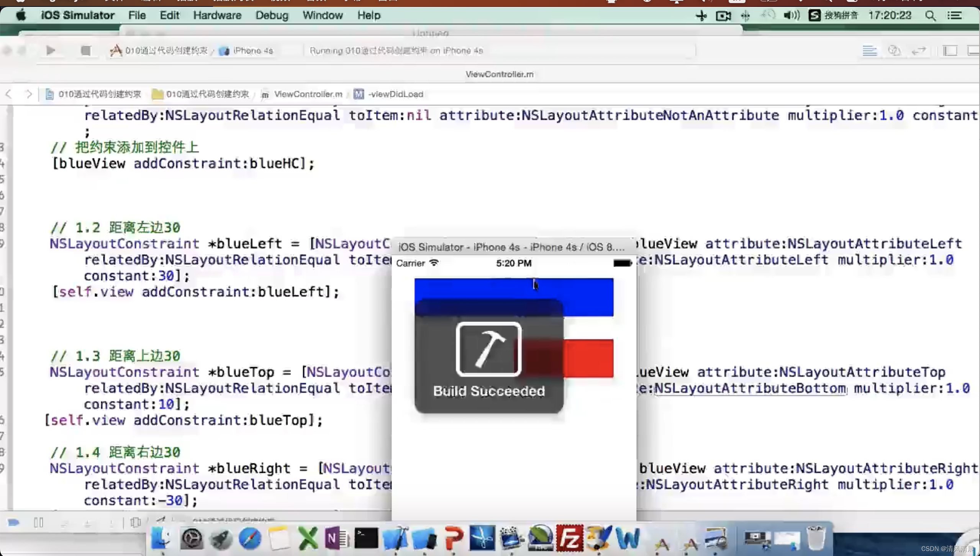Open Preview from the Dock
The width and height of the screenshot is (980, 556).
715,538
